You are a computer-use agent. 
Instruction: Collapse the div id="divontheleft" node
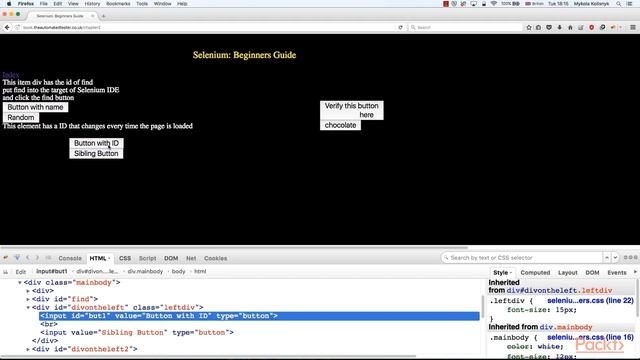28,307
